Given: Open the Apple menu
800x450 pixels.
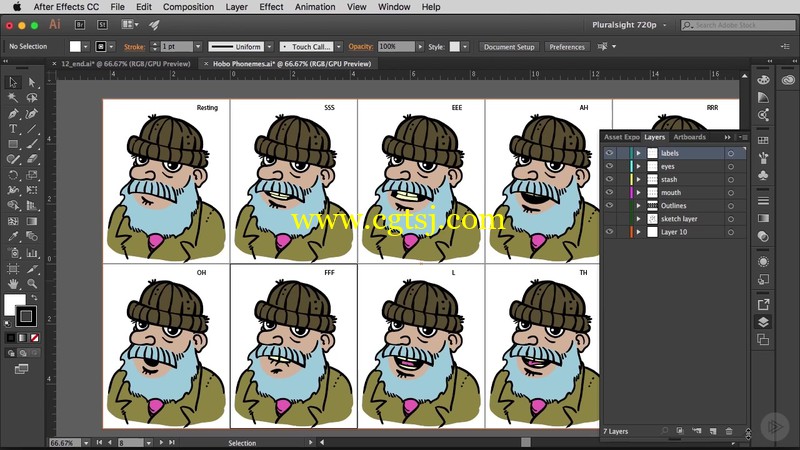Looking at the screenshot, I should tap(16, 7).
